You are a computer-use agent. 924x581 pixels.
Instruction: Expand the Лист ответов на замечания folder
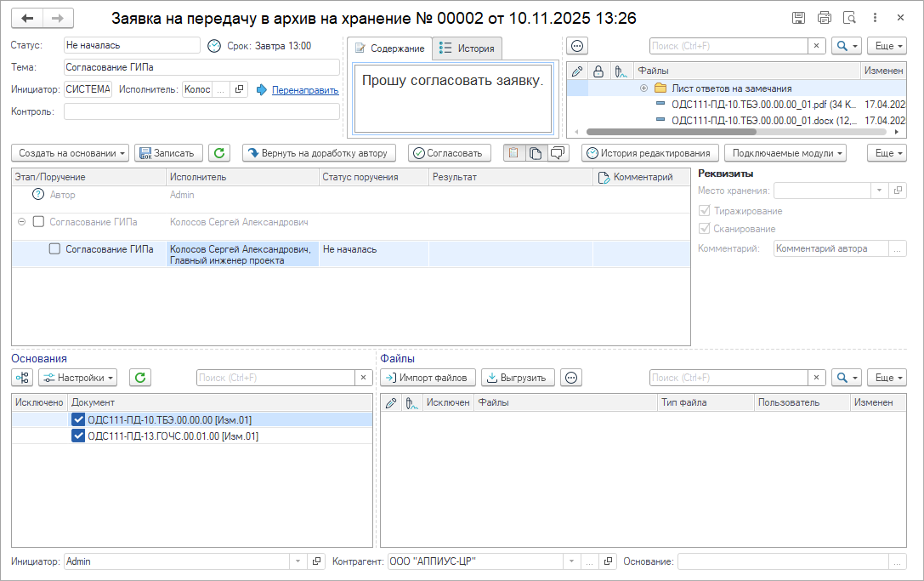click(x=643, y=88)
